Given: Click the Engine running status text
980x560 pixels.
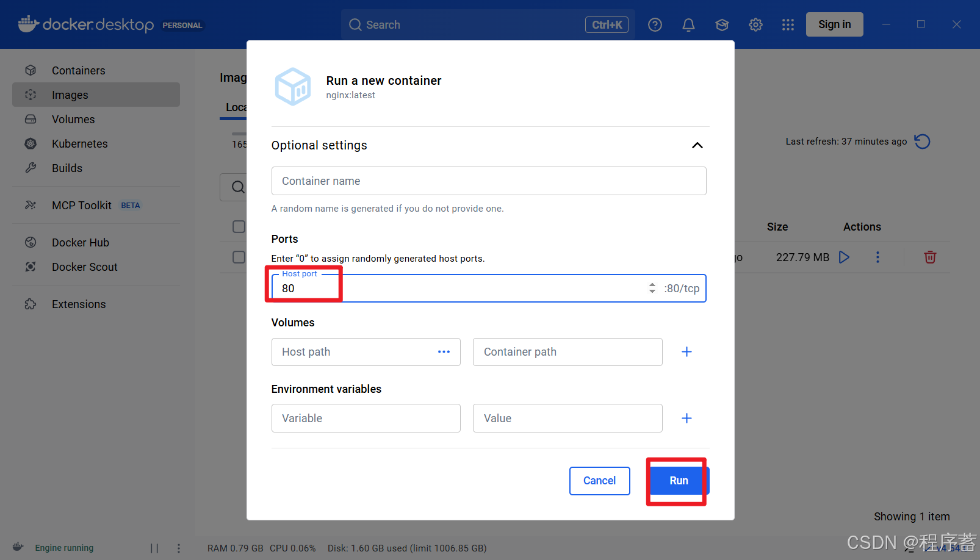Looking at the screenshot, I should pos(64,548).
